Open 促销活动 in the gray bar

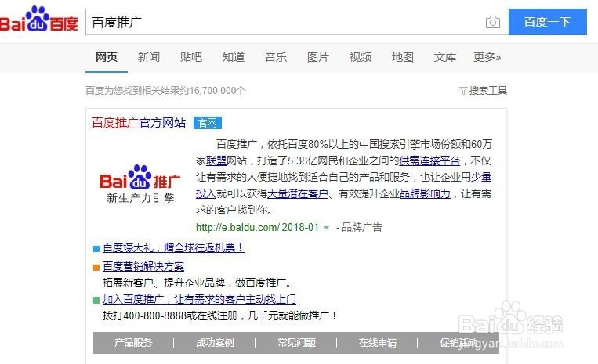coord(458,343)
